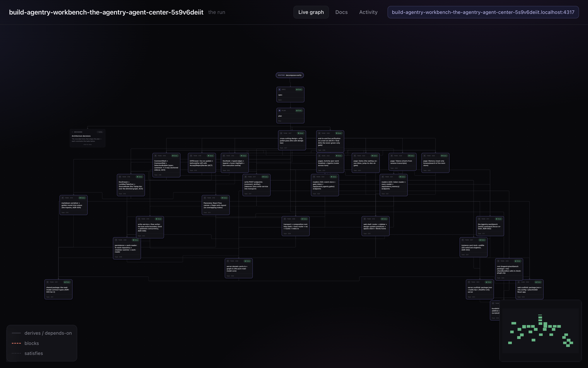Click the PLAN node's icon

coord(280,110)
